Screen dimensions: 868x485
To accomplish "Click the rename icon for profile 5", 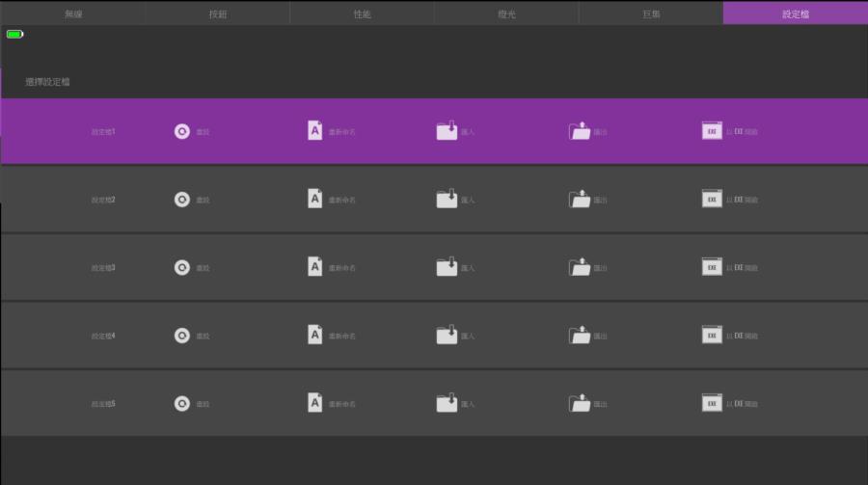I will [x=315, y=403].
